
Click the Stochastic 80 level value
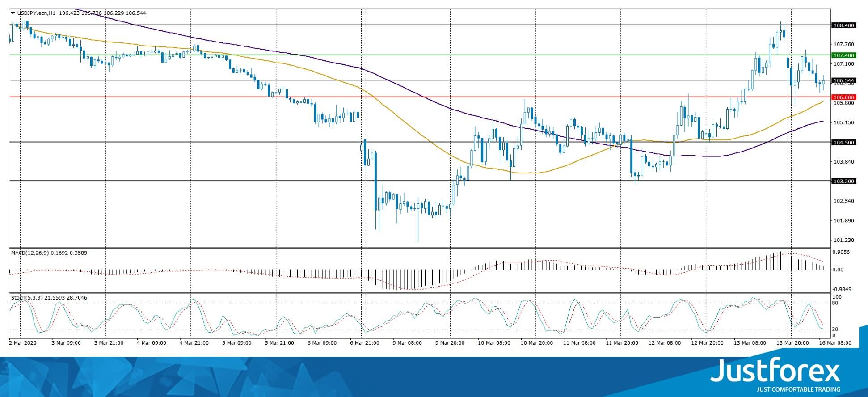pyautogui.click(x=835, y=303)
